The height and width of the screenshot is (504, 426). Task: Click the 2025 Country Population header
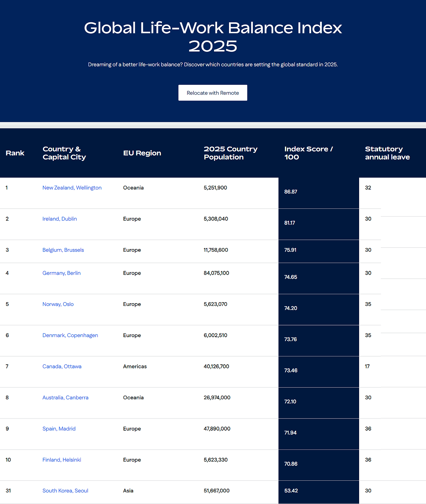pyautogui.click(x=231, y=153)
